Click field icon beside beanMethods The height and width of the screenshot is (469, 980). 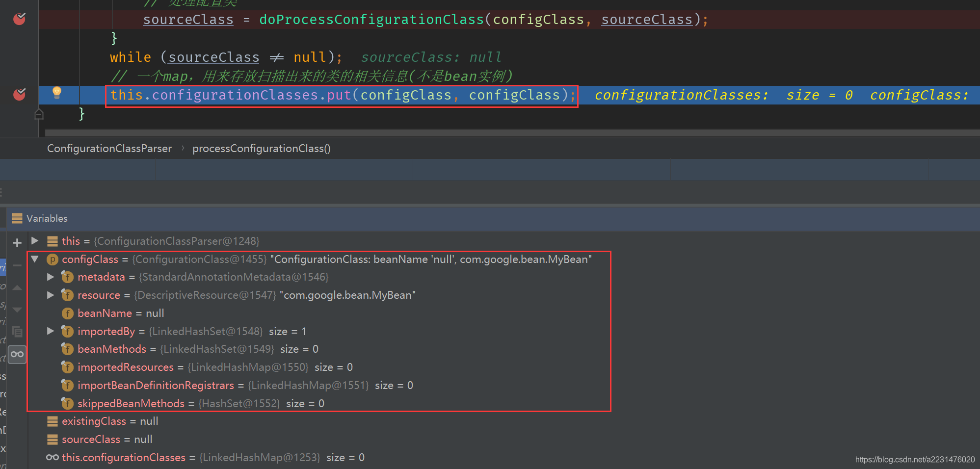[x=67, y=349]
